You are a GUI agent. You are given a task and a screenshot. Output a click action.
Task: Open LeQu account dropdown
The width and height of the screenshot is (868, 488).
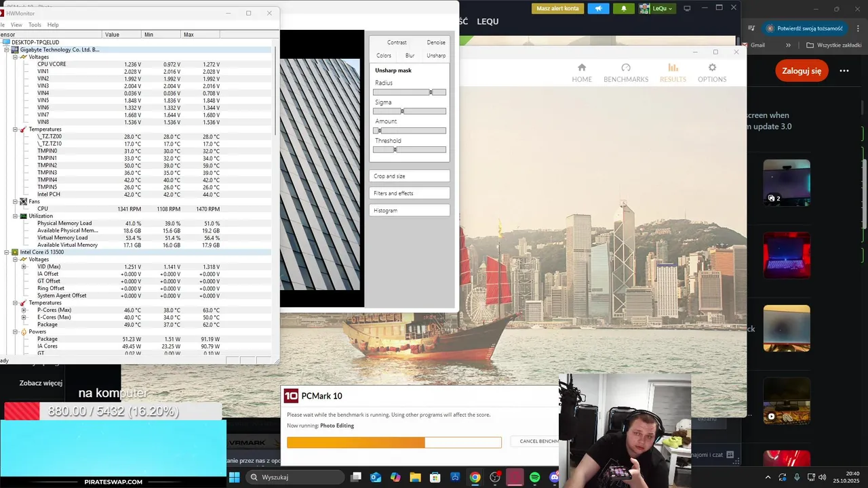(656, 8)
